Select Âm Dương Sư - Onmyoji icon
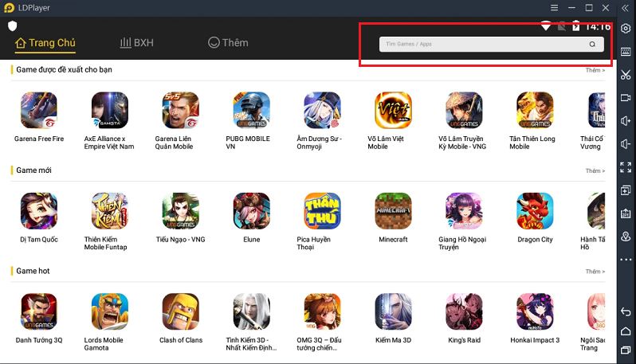The height and width of the screenshot is (364, 636). (x=322, y=110)
